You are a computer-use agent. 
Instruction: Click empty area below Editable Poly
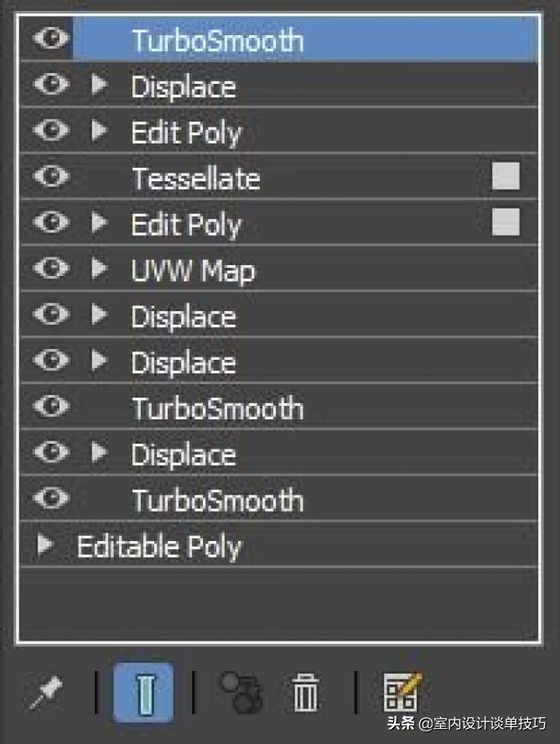tap(277, 604)
